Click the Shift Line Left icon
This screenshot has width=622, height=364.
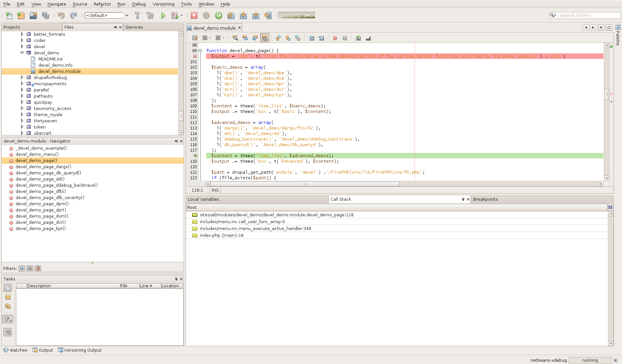(312, 38)
